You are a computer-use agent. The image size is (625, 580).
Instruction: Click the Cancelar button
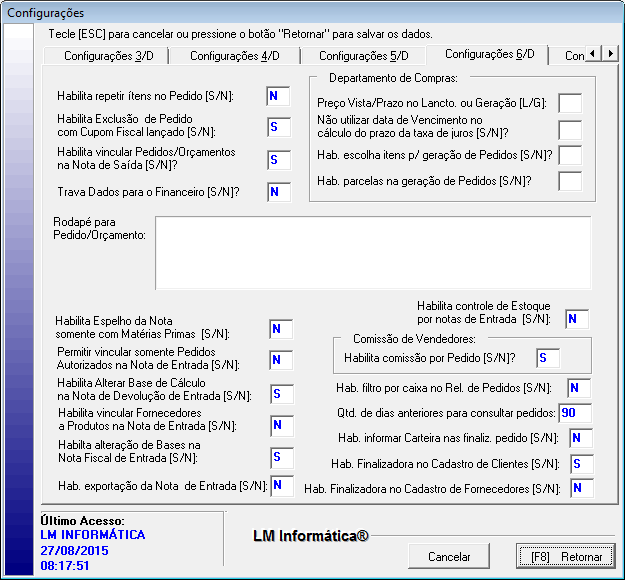(449, 556)
